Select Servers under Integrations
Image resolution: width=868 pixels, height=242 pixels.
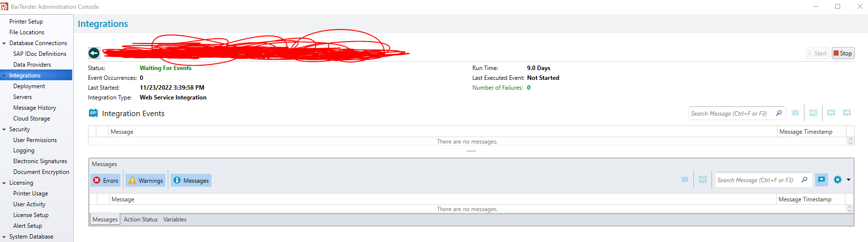[x=22, y=97]
